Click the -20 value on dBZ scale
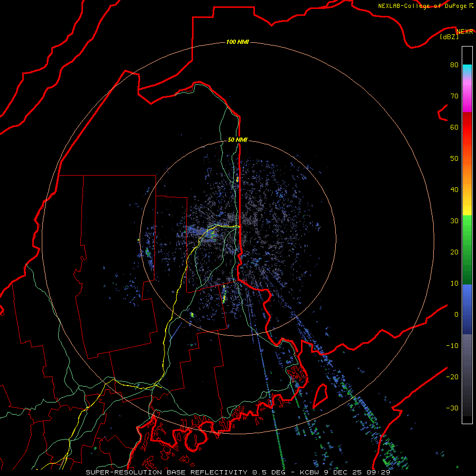 [x=452, y=377]
